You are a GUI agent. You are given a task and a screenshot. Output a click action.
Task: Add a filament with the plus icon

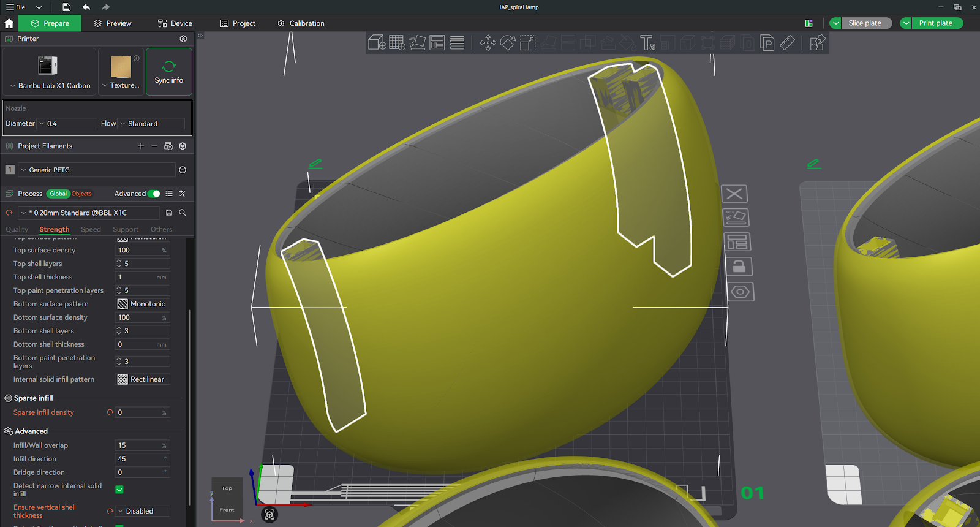tap(141, 146)
